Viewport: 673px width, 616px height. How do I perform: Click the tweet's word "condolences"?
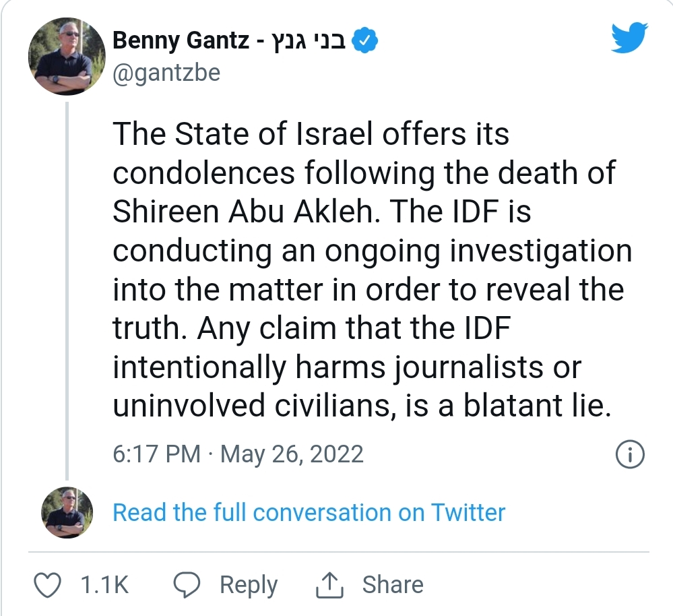(x=203, y=173)
